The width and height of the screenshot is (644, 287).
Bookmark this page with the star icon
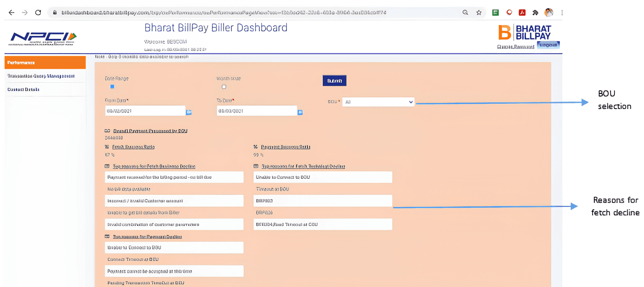[479, 13]
